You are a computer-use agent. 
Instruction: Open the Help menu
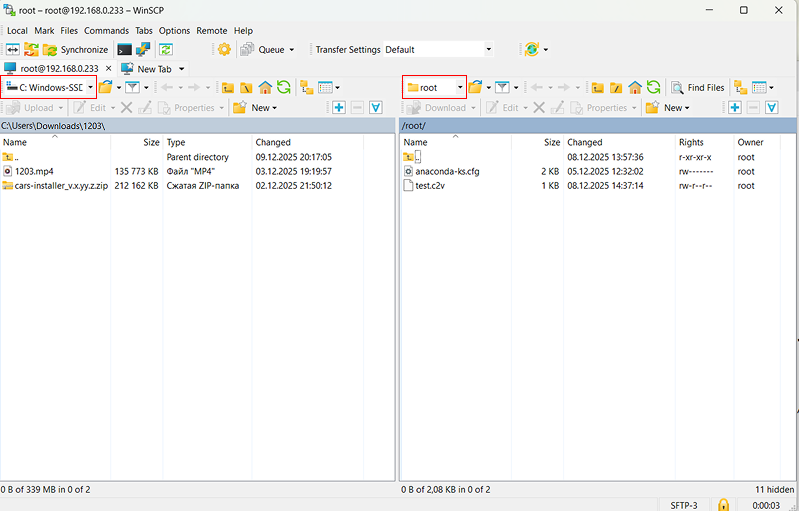coord(244,31)
